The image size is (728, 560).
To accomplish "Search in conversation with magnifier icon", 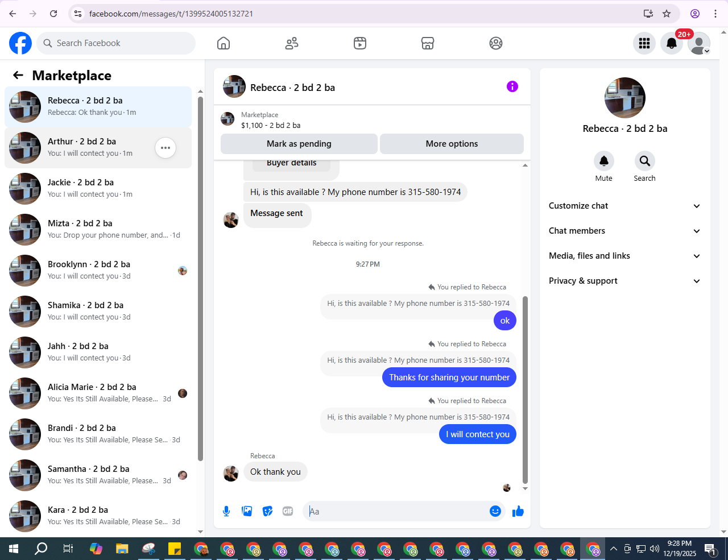I will pyautogui.click(x=644, y=161).
